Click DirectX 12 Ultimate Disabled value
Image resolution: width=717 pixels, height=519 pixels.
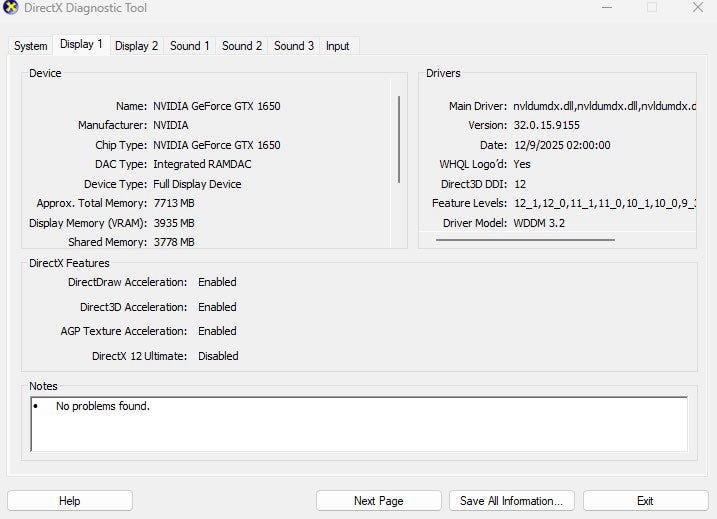[x=218, y=356]
